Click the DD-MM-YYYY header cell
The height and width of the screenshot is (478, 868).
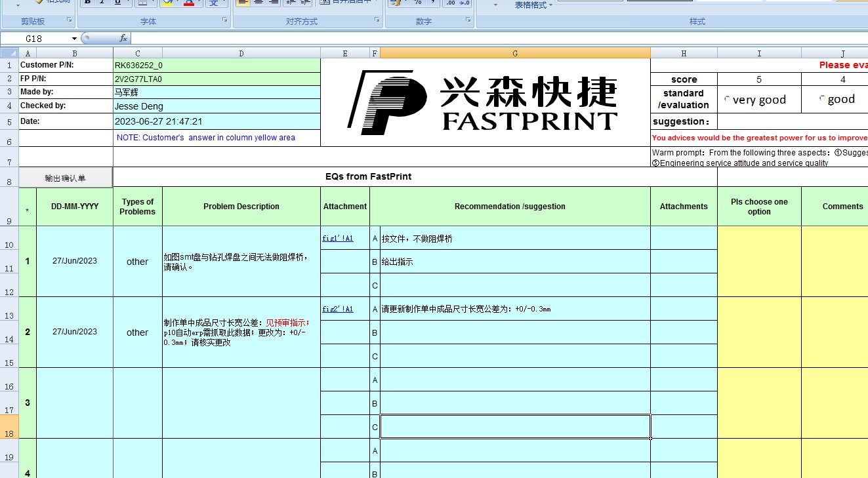[x=75, y=207]
